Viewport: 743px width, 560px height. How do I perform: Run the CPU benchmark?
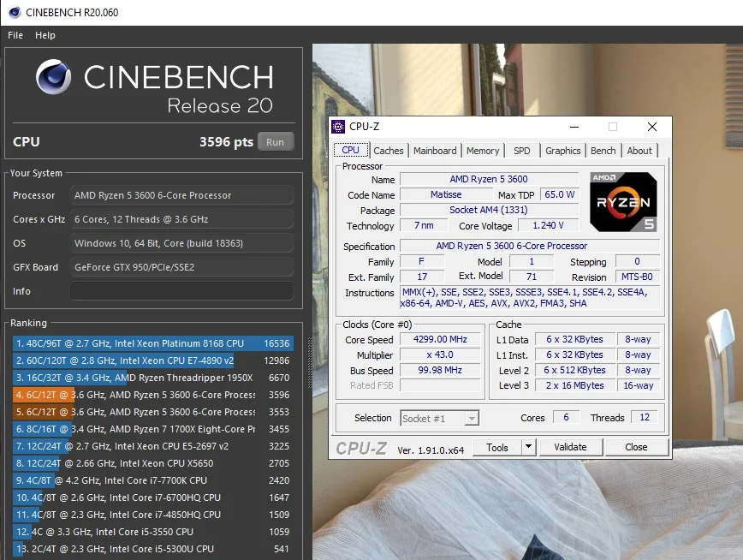click(276, 142)
